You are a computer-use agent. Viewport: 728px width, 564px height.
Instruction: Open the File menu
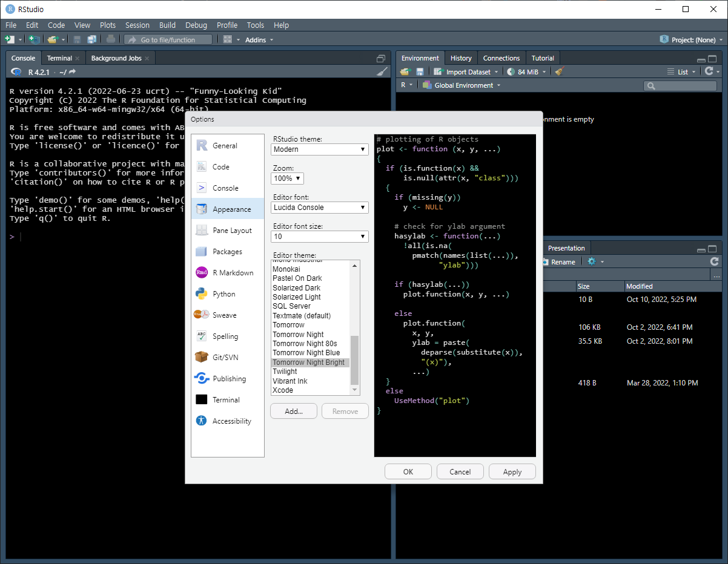click(11, 25)
